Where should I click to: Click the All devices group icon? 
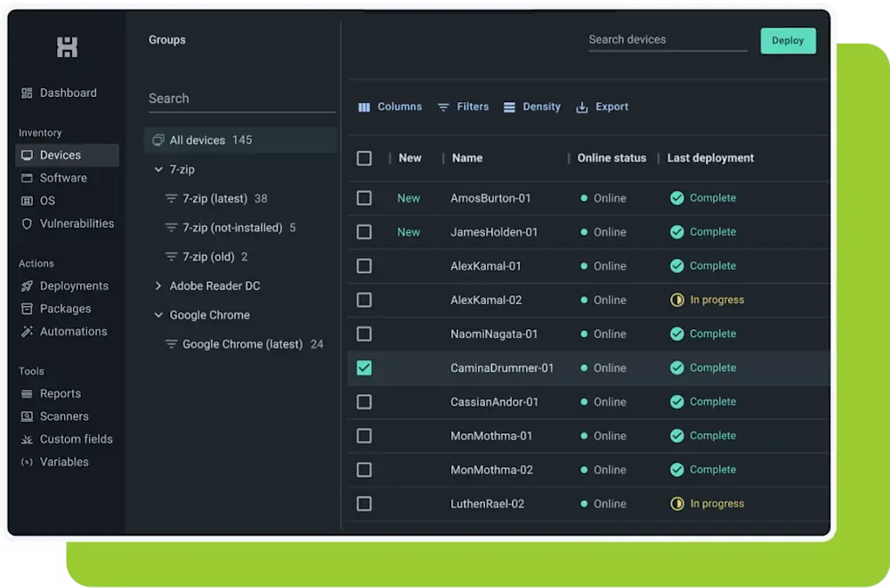click(158, 140)
